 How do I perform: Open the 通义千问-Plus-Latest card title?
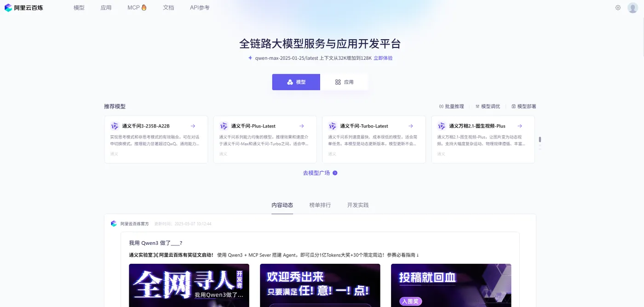click(x=253, y=126)
